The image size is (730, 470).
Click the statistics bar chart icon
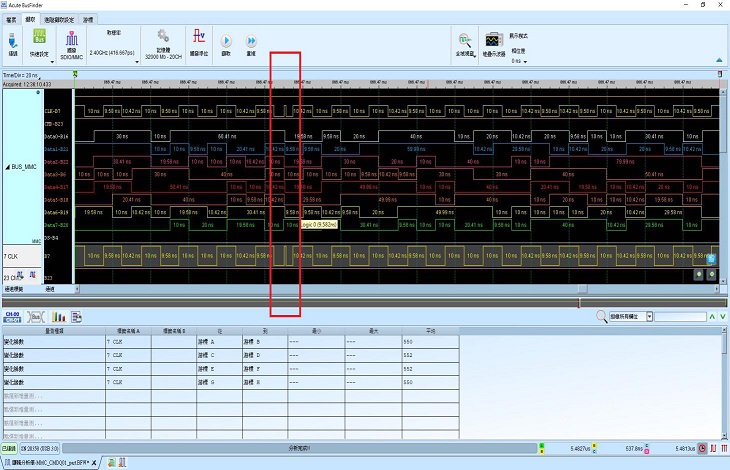pyautogui.click(x=57, y=316)
